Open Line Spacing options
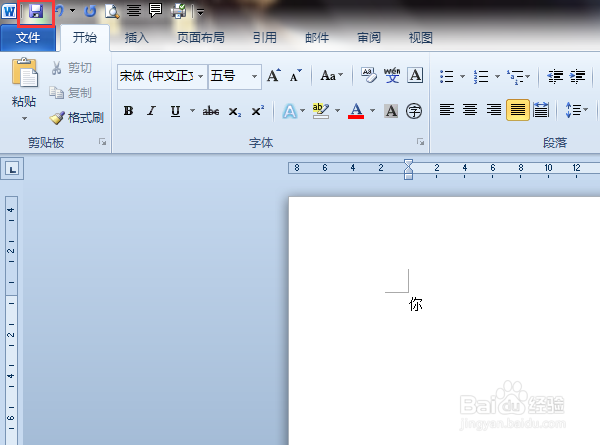Viewport: 600px width, 445px height. pos(577,110)
